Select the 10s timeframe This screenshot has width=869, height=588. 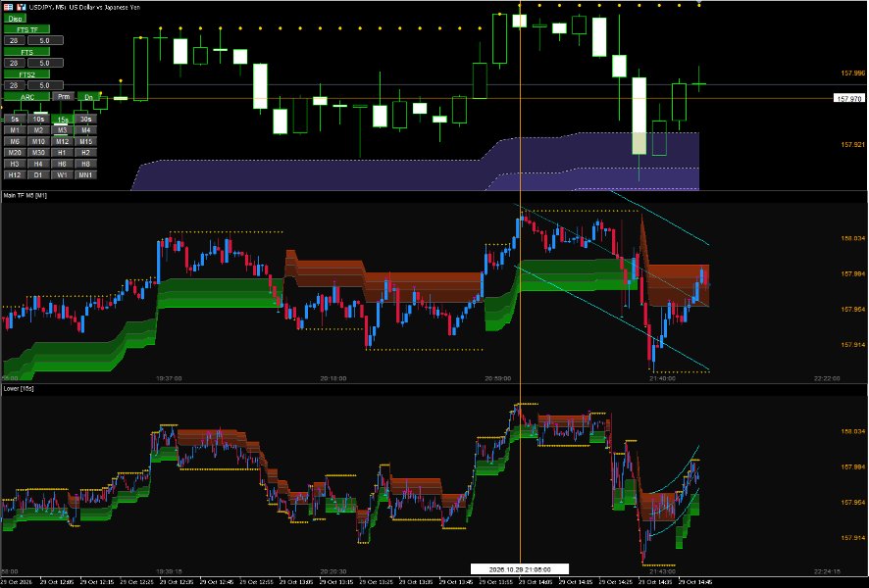pyautogui.click(x=39, y=119)
